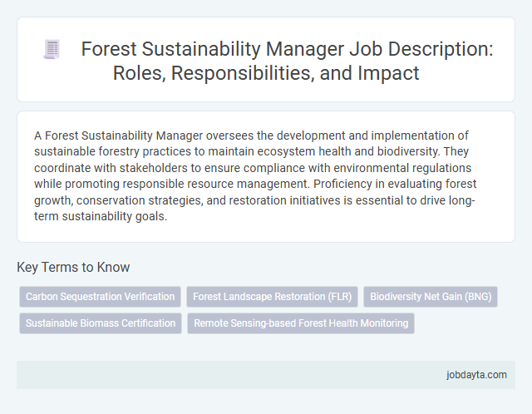Select the Key Terms to Know heading
This screenshot has height=414, width=532.
coord(73,267)
